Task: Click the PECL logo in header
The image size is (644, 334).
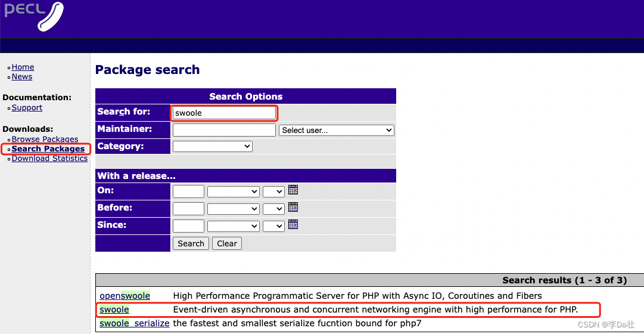Action: pyautogui.click(x=33, y=16)
